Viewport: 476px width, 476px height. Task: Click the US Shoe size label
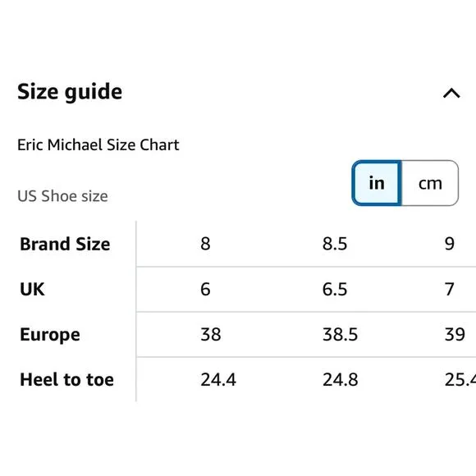[x=62, y=196]
